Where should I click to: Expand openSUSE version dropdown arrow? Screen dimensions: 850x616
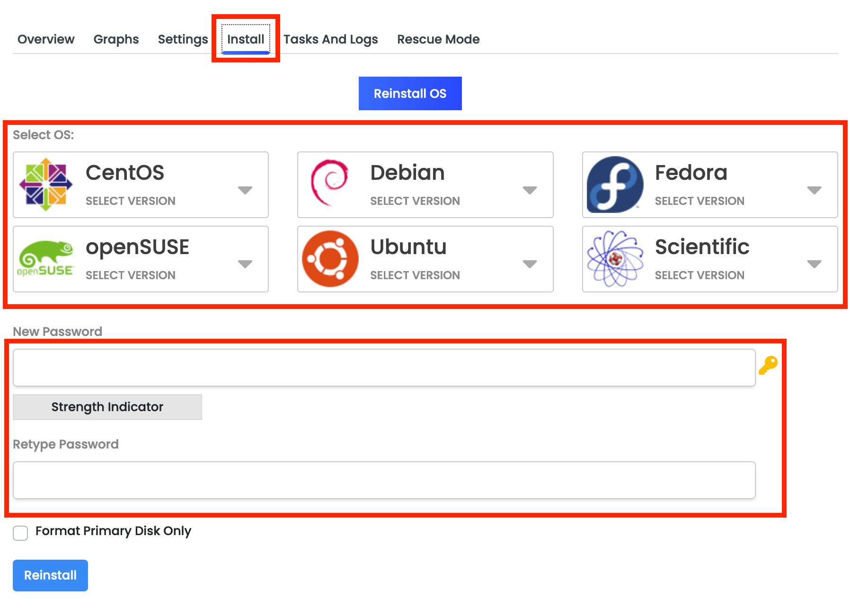coord(245,264)
